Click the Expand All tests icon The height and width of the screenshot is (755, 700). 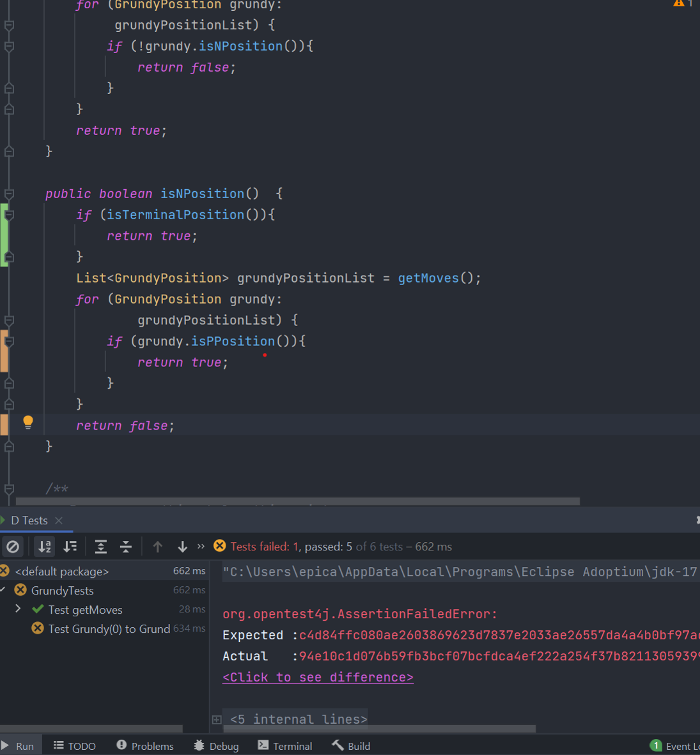point(100,547)
